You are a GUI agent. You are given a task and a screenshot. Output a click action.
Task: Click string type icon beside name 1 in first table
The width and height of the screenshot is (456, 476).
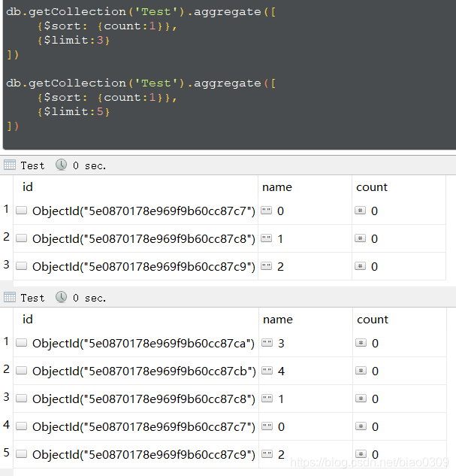tap(266, 238)
